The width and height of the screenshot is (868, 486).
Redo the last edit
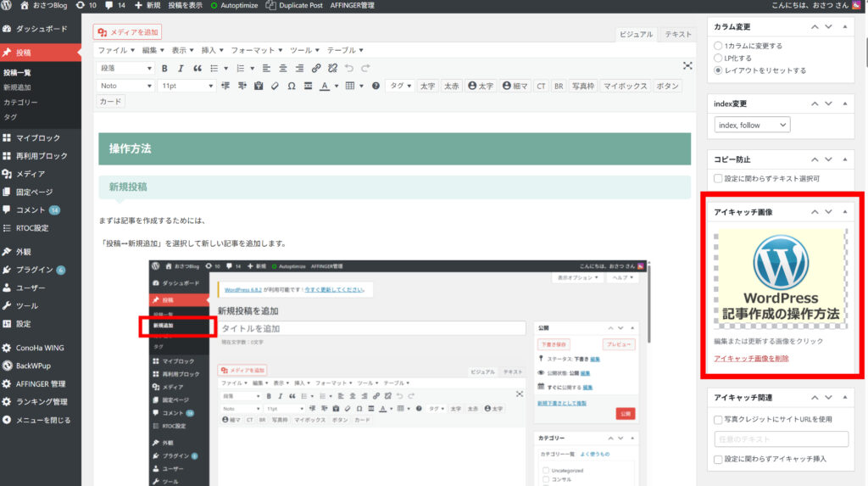[x=365, y=68]
